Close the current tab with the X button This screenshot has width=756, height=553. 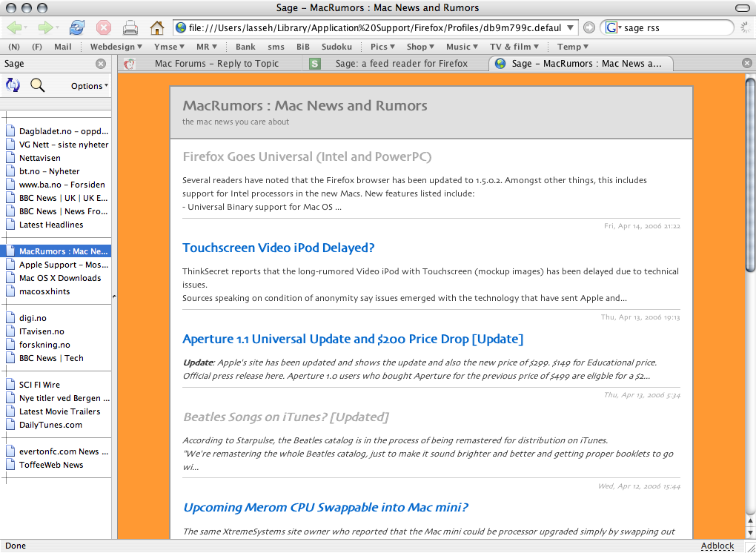pyautogui.click(x=746, y=63)
